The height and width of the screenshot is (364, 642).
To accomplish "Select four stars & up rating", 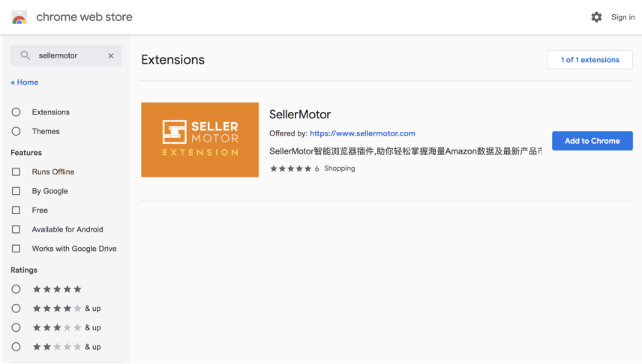I will (16, 309).
